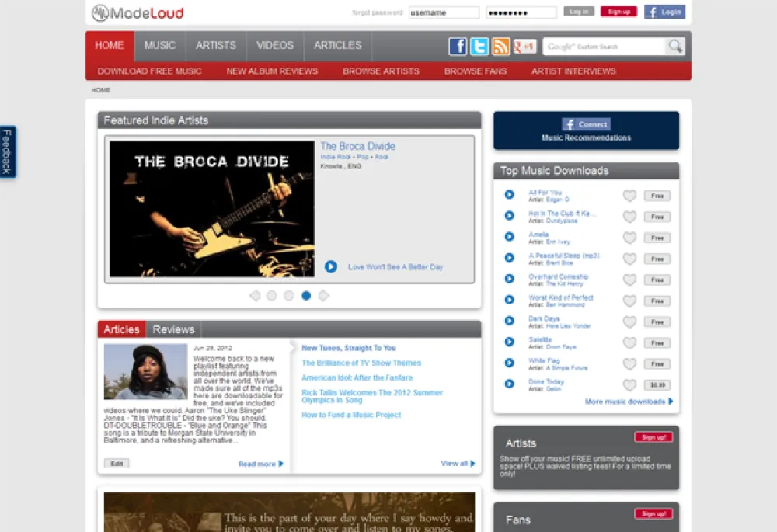
Task: Play the song Dark Days
Action: click(509, 321)
